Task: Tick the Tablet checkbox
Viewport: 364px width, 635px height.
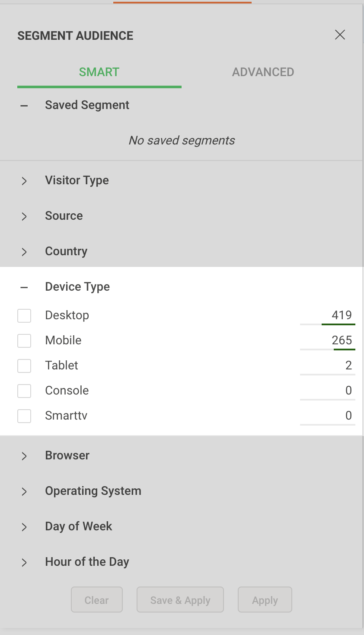Action: [x=24, y=366]
